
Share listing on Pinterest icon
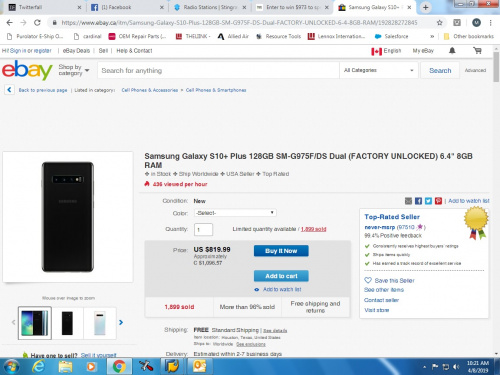438,201
